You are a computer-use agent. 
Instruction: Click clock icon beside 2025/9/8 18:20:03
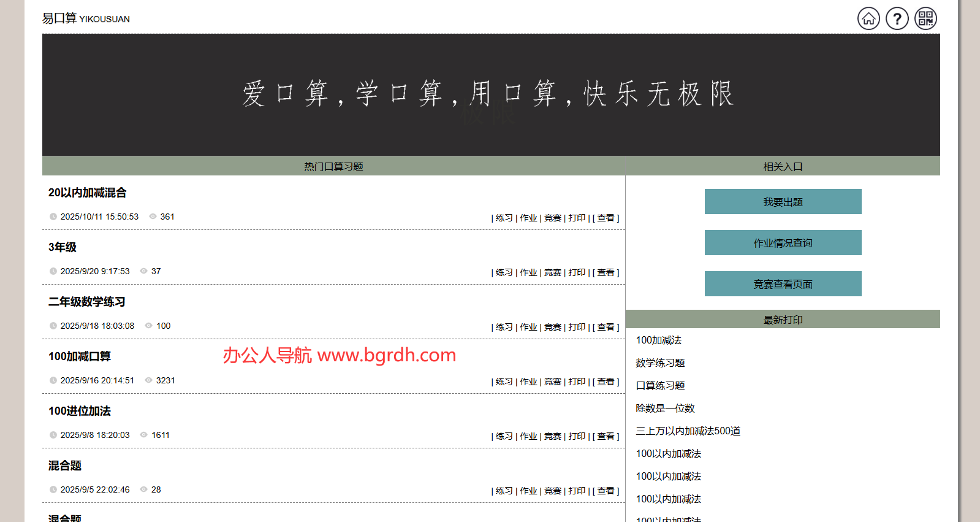(x=53, y=435)
